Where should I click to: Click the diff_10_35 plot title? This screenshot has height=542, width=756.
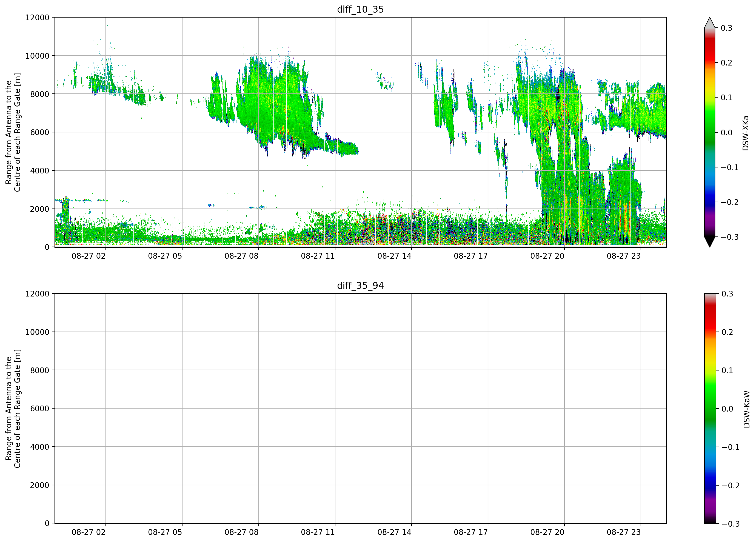coord(360,9)
